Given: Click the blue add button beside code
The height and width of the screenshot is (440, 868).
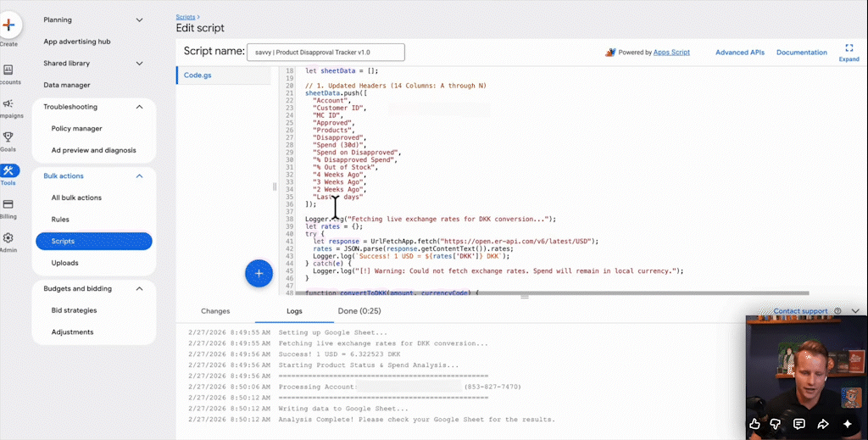Looking at the screenshot, I should coord(259,273).
